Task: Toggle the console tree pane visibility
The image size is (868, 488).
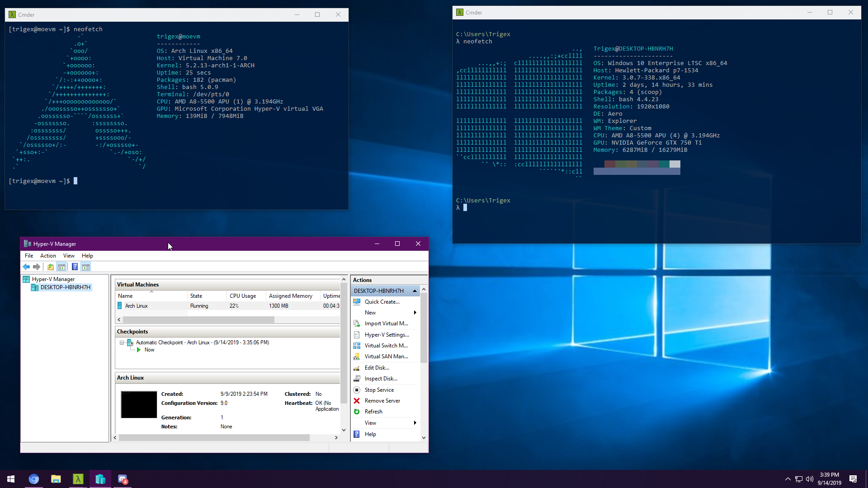Action: [61, 267]
